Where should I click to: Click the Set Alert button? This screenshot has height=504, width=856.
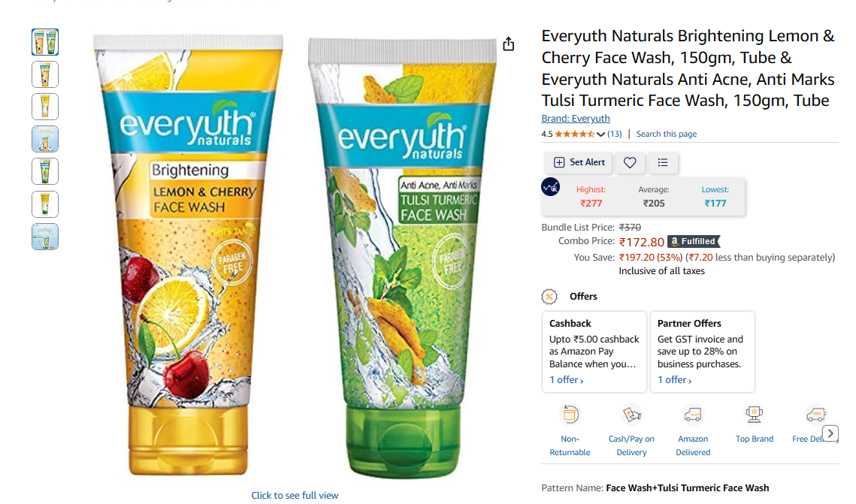click(579, 162)
